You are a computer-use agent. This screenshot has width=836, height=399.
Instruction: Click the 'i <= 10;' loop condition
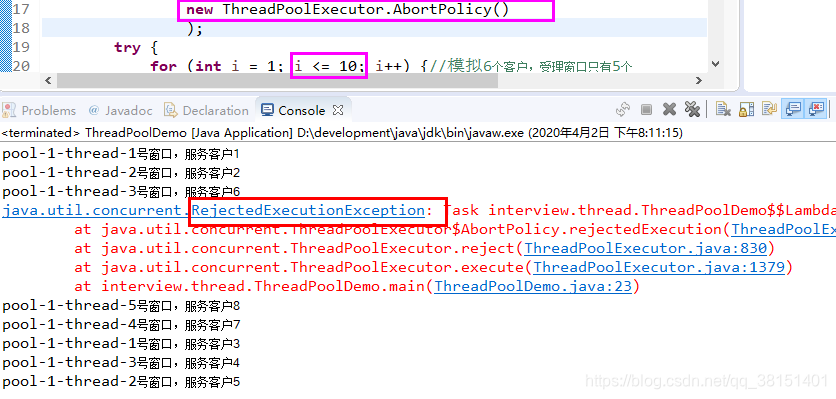(x=329, y=66)
